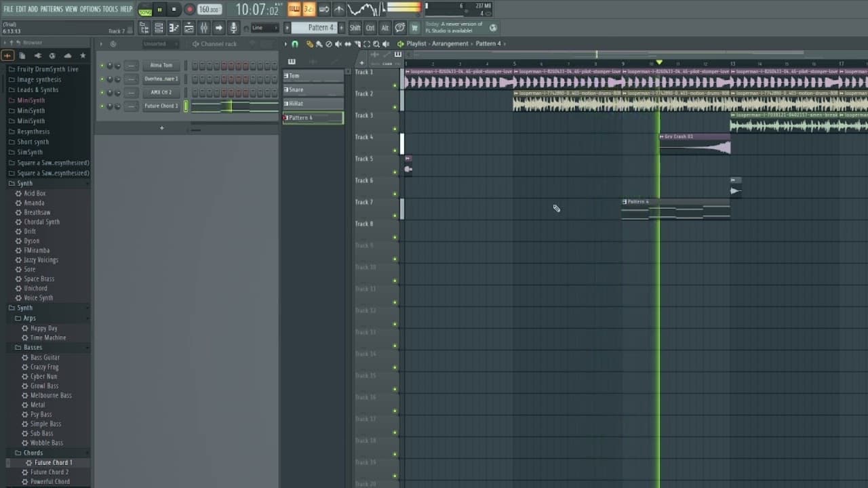Viewport: 868px width, 488px height.
Task: Mute Track 4 in the Playlist
Action: click(395, 150)
